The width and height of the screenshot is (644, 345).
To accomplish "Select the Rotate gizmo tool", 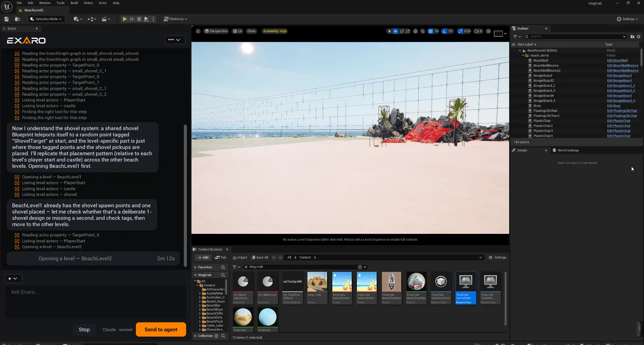I will click(x=402, y=31).
